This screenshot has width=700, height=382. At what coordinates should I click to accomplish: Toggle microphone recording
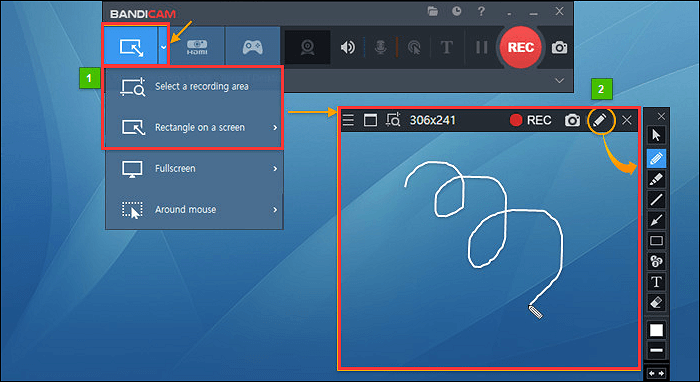[380, 47]
